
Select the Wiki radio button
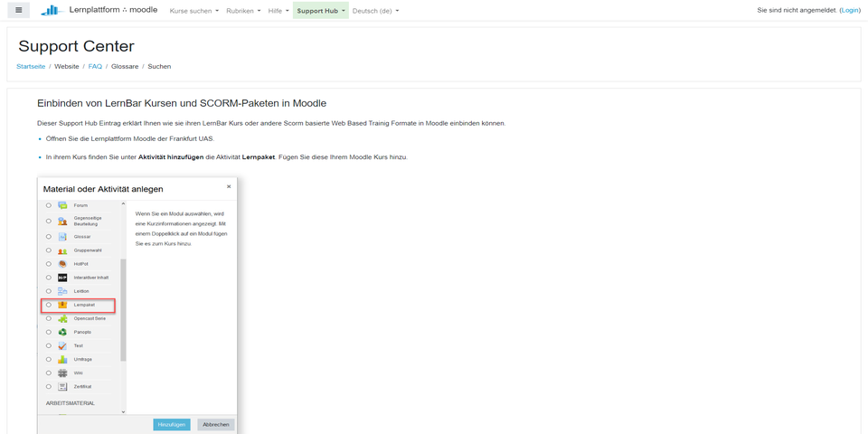[x=49, y=373]
